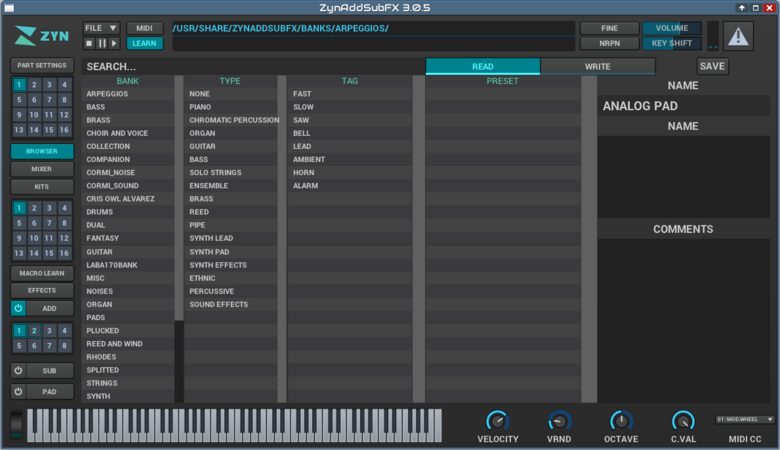Select the READ tab
The width and height of the screenshot is (780, 450).
(x=483, y=66)
